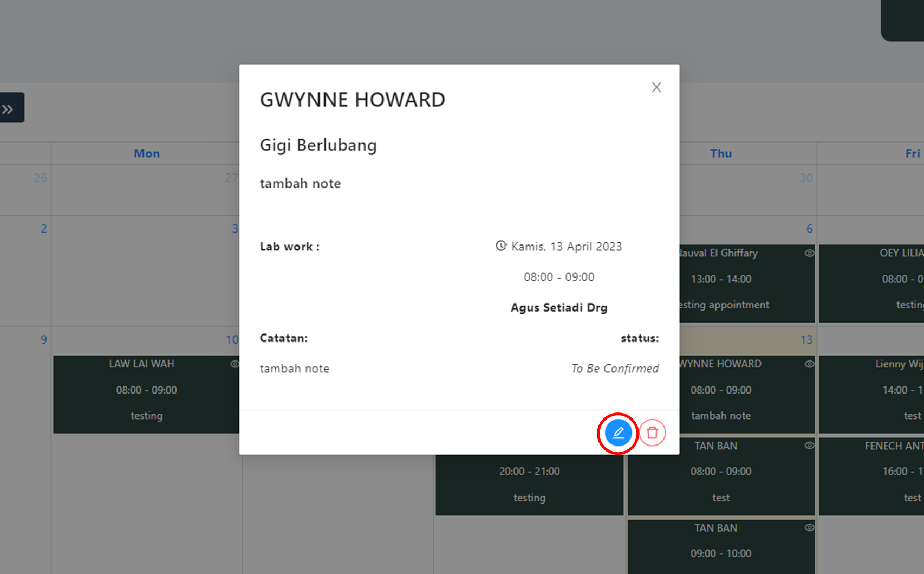This screenshot has width=924, height=574.
Task: Click day number 6 in calendar
Action: point(810,229)
